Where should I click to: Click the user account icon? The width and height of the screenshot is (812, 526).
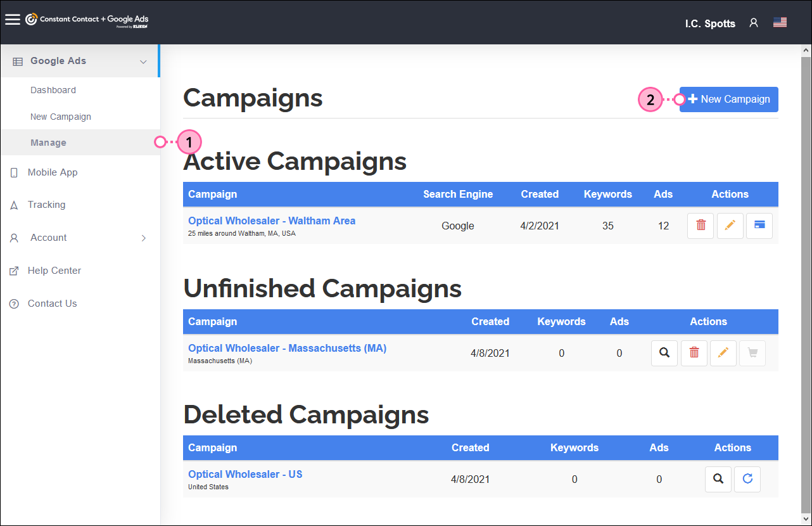(753, 22)
